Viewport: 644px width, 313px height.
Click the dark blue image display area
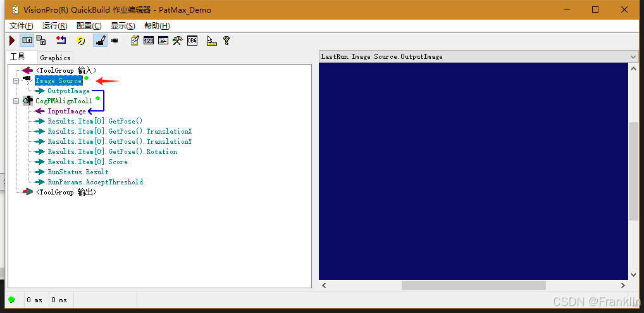474,171
